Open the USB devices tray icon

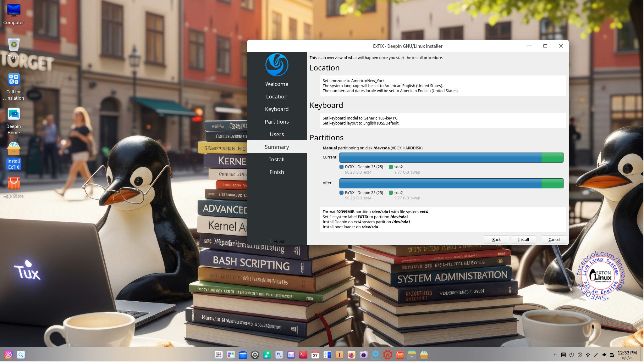click(588, 355)
